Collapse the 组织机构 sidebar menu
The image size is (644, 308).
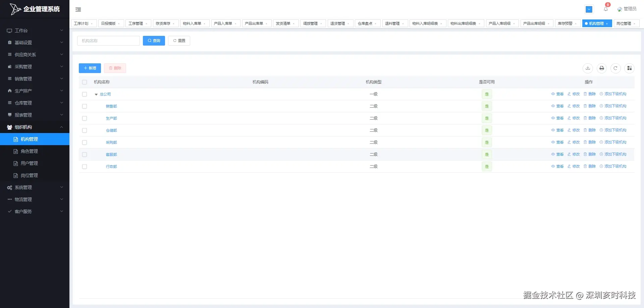click(x=35, y=127)
